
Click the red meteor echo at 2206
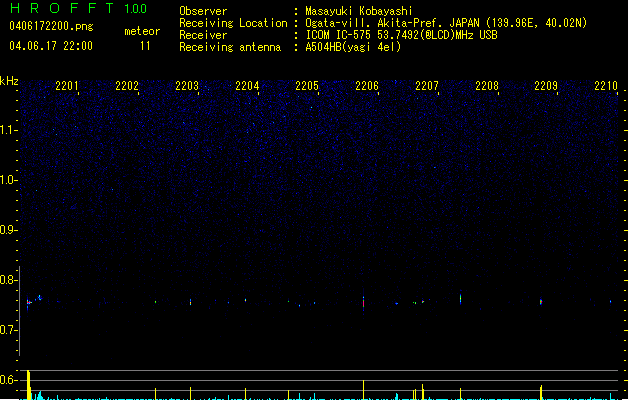(x=363, y=302)
